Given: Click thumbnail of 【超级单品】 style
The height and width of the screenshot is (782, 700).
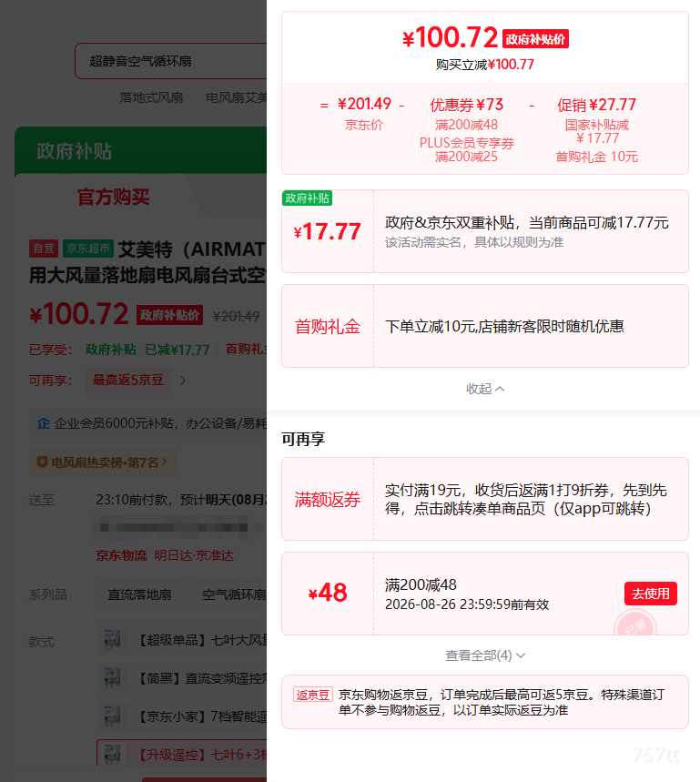Looking at the screenshot, I should (112, 639).
